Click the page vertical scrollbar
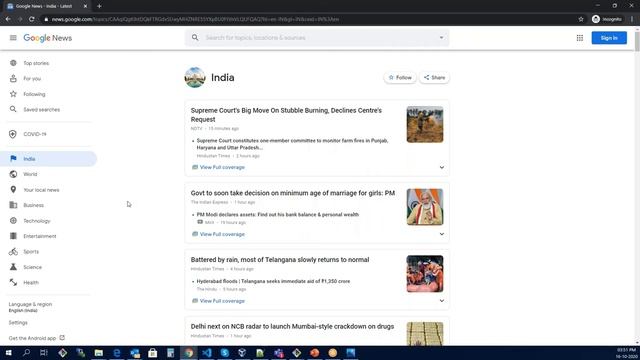 637,42
